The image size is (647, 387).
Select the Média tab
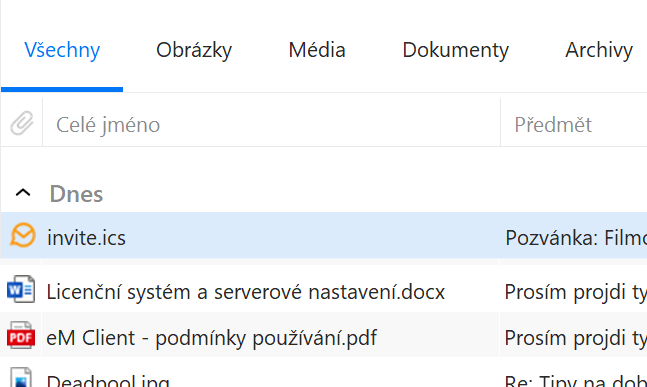[x=317, y=50]
